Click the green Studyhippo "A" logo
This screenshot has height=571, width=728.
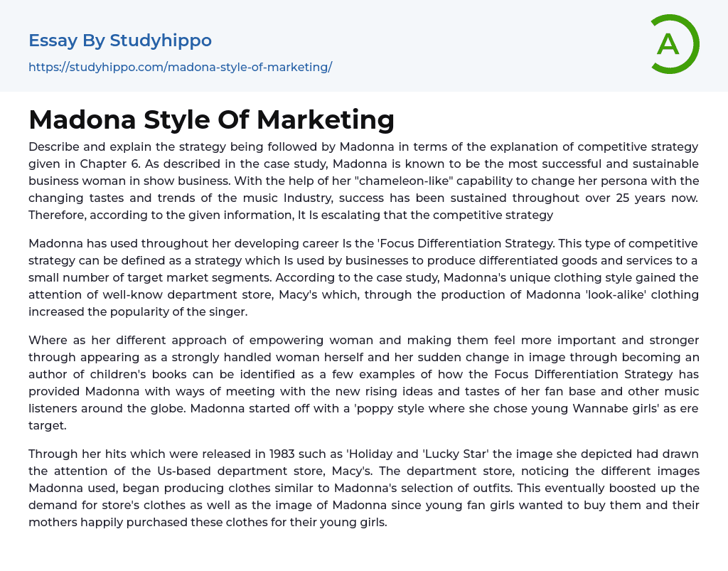670,44
